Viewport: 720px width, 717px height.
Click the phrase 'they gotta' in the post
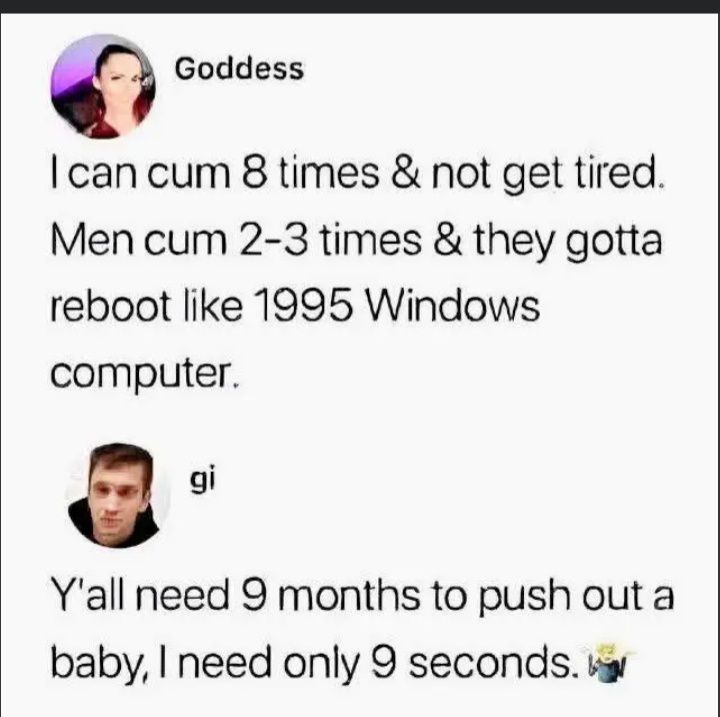point(568,243)
